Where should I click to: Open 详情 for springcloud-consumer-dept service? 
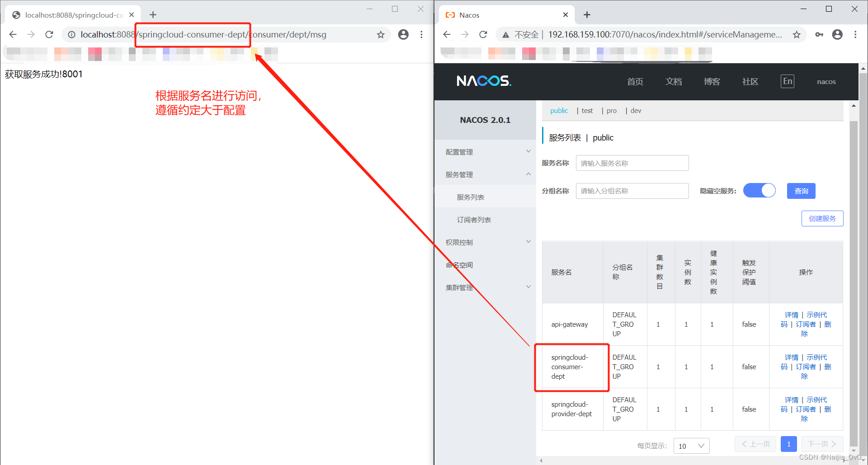click(792, 357)
